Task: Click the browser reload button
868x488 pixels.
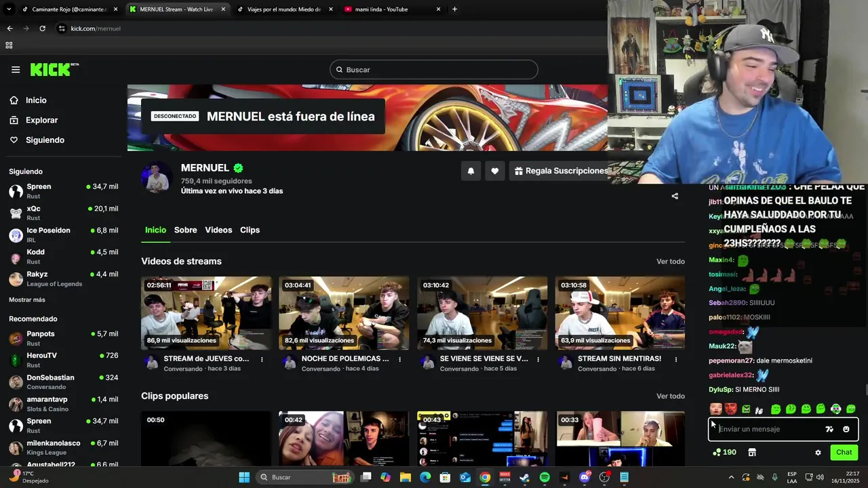Action: pyautogui.click(x=42, y=28)
